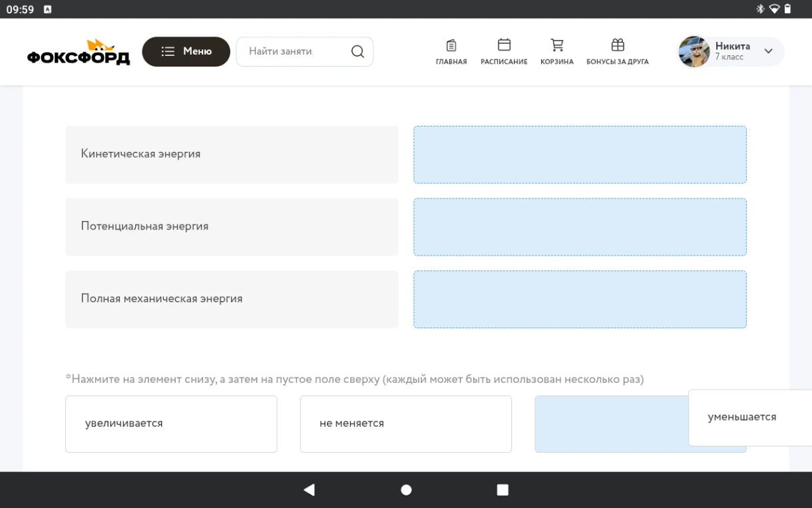Tap Android back navigation button
812x508 pixels.
pos(309,490)
